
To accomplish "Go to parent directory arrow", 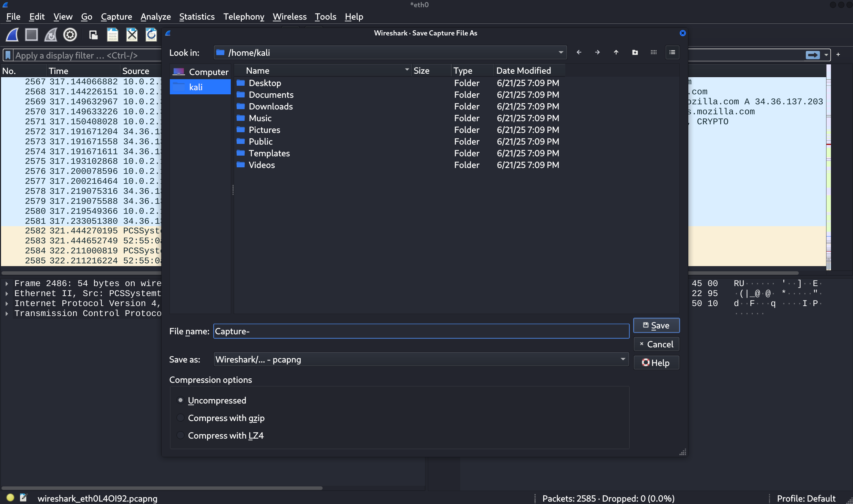I will [616, 52].
